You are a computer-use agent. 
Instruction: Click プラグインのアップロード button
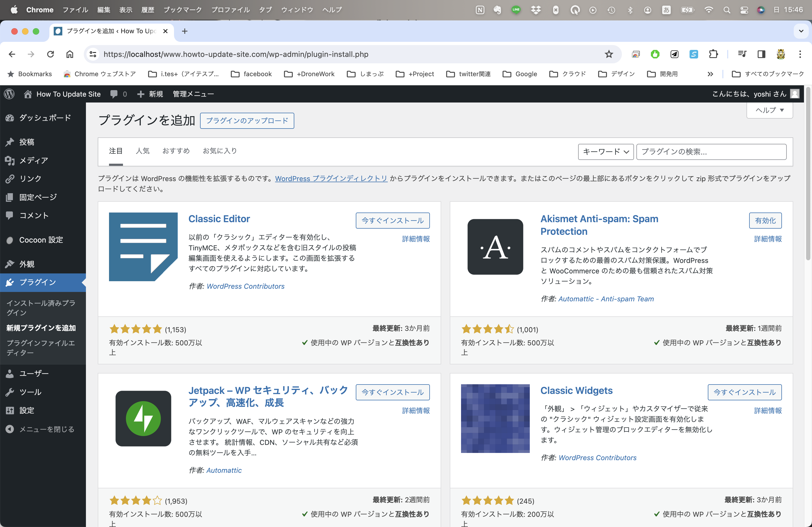click(247, 121)
